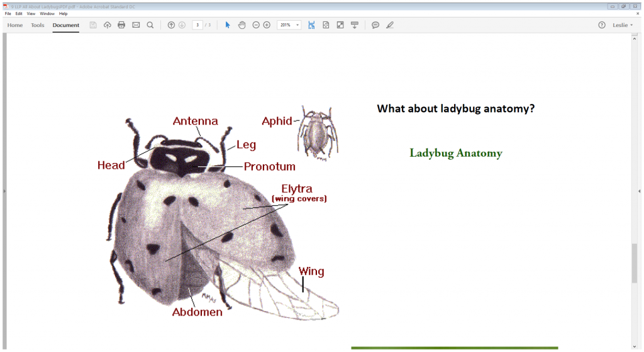Viewport: 644px width, 352px height.
Task: Click the page number input field
Action: [x=197, y=25]
